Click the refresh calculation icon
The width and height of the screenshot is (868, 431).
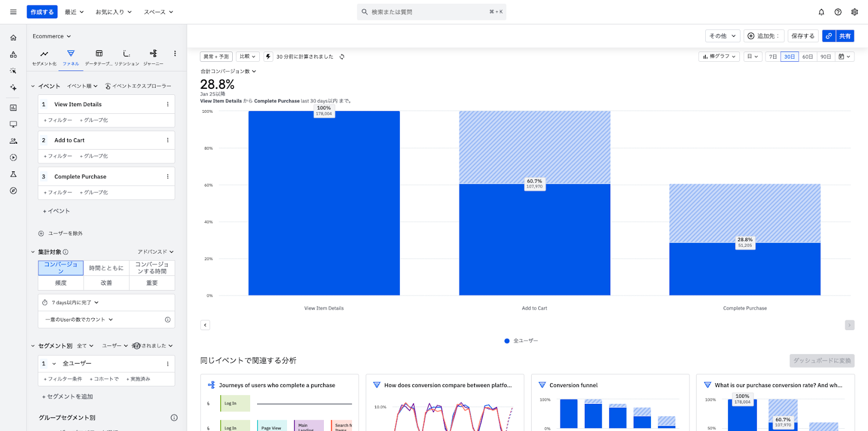click(342, 57)
